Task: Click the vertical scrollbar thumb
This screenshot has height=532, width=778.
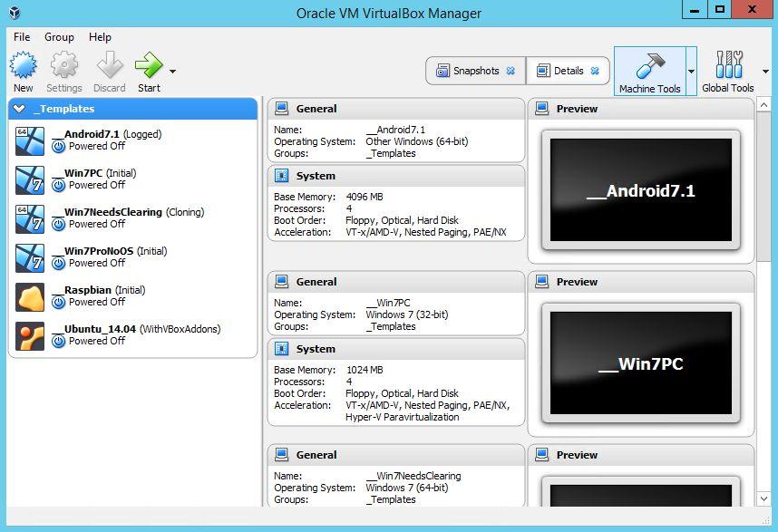Action: (763, 187)
